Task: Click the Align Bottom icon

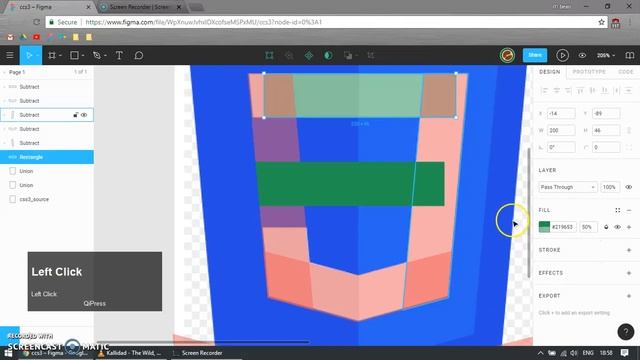Action: click(x=604, y=90)
